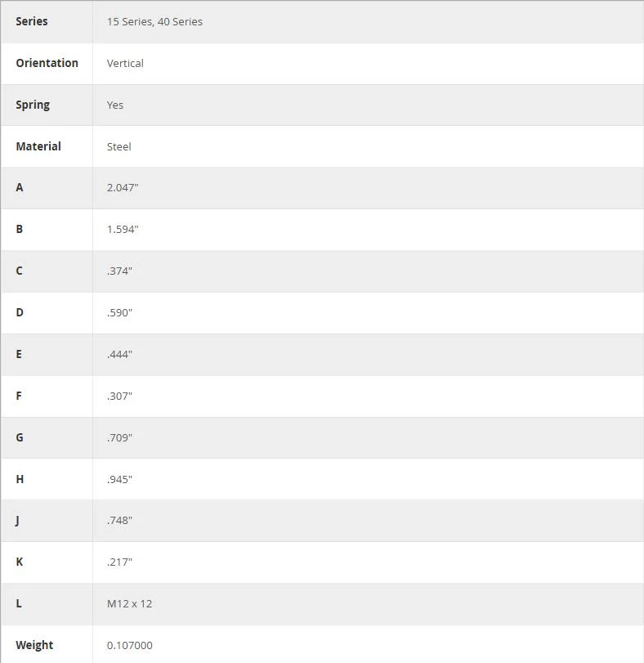Click the Orientation label
Image resolution: width=644 pixels, height=663 pixels.
[47, 63]
